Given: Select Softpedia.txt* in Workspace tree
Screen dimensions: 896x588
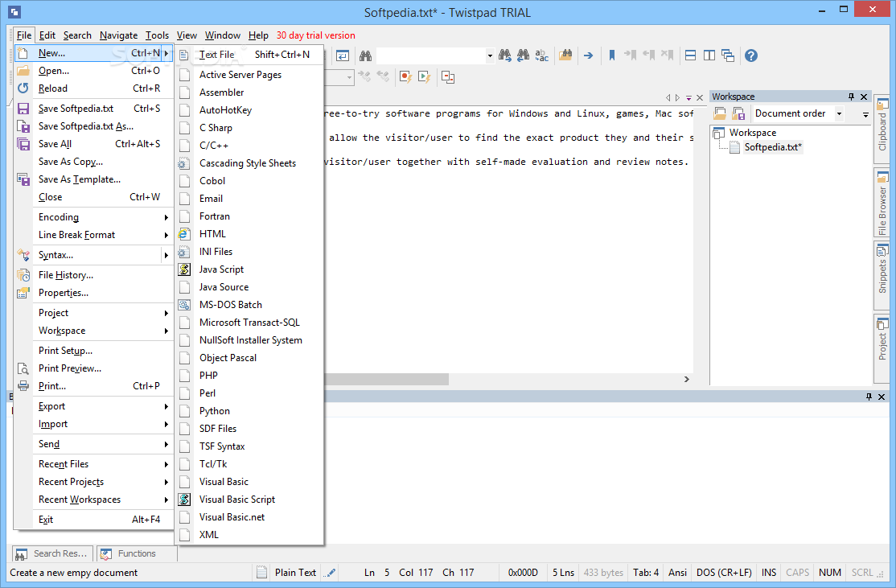Looking at the screenshot, I should click(x=773, y=147).
